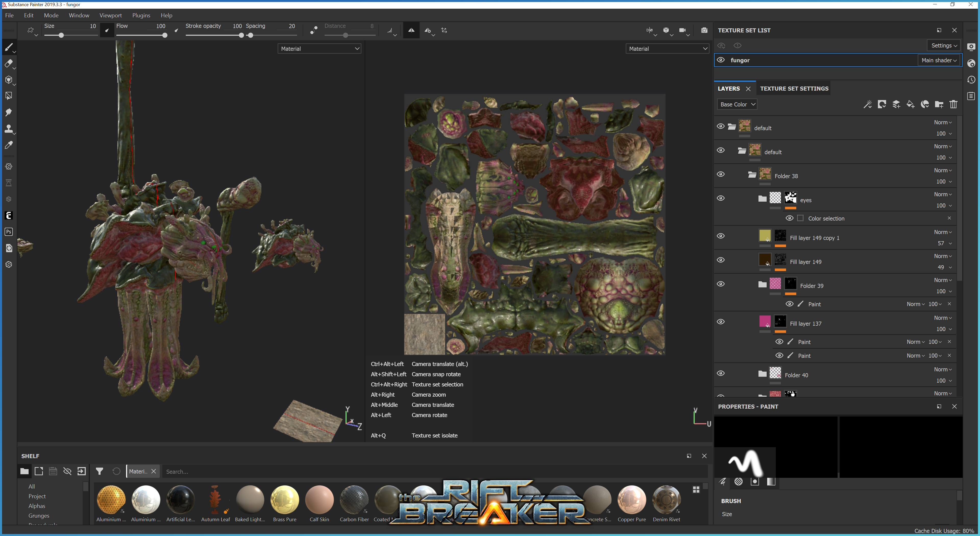Show All shelf category
980x536 pixels.
pyautogui.click(x=32, y=486)
